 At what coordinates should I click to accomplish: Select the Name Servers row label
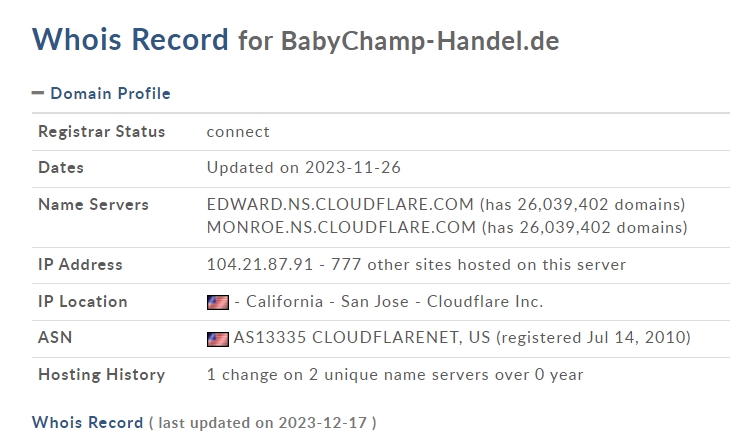94,204
